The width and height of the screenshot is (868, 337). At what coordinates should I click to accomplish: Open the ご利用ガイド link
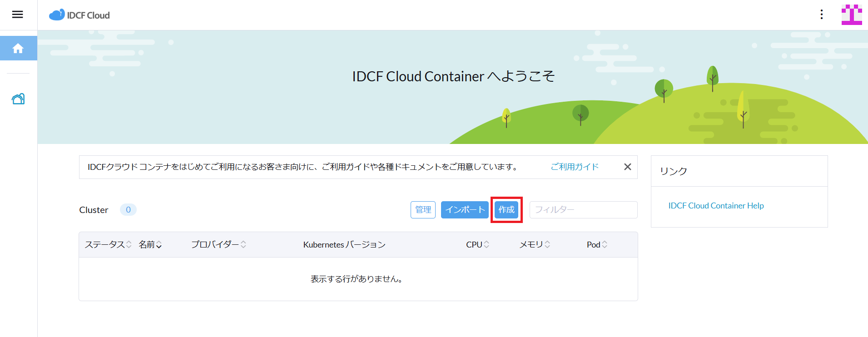click(x=575, y=167)
